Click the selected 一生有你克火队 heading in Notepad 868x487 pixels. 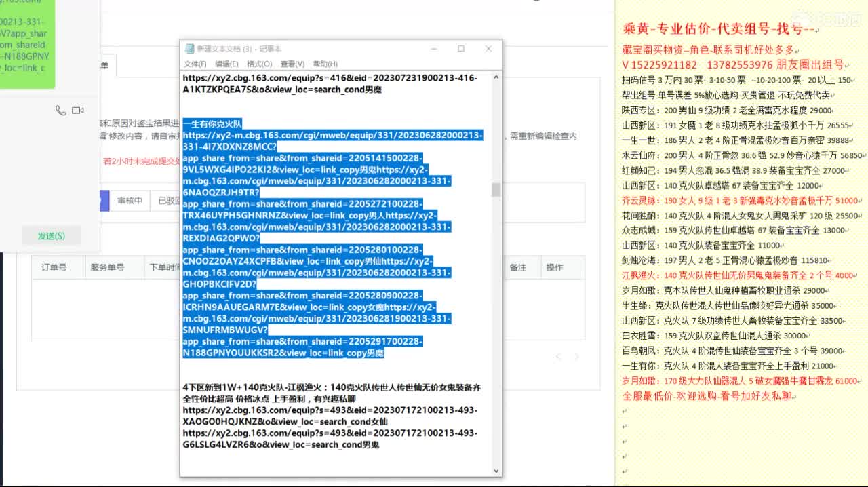point(212,123)
